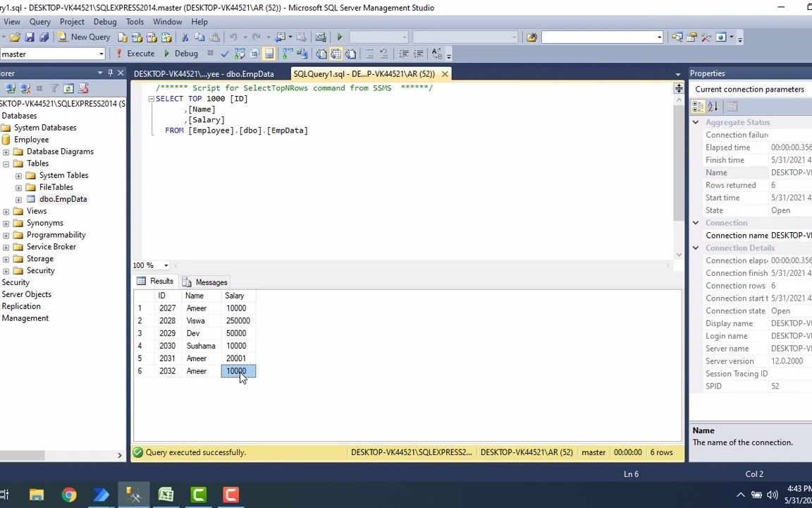Click the query editor horizontal scrollbar

421,265
